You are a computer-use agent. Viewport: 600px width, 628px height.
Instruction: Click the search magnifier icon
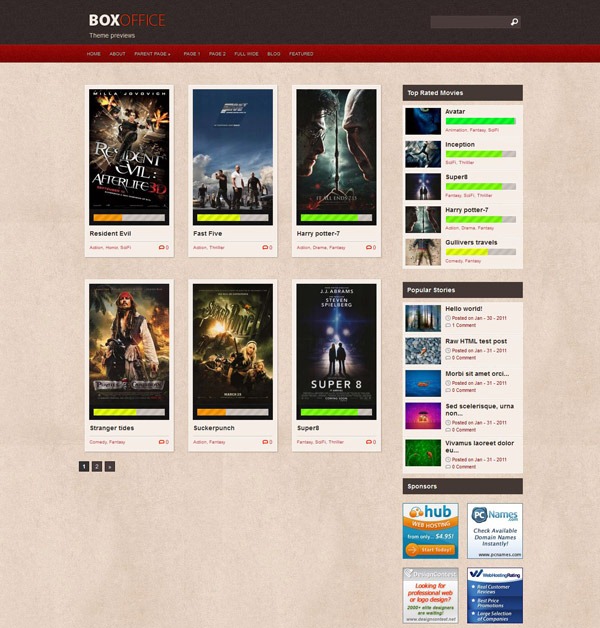(514, 22)
